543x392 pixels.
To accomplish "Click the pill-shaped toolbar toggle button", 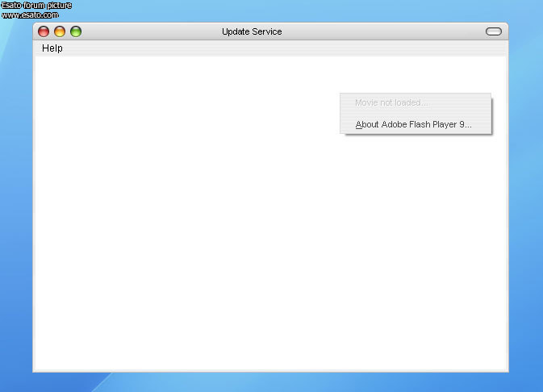I will (x=494, y=31).
